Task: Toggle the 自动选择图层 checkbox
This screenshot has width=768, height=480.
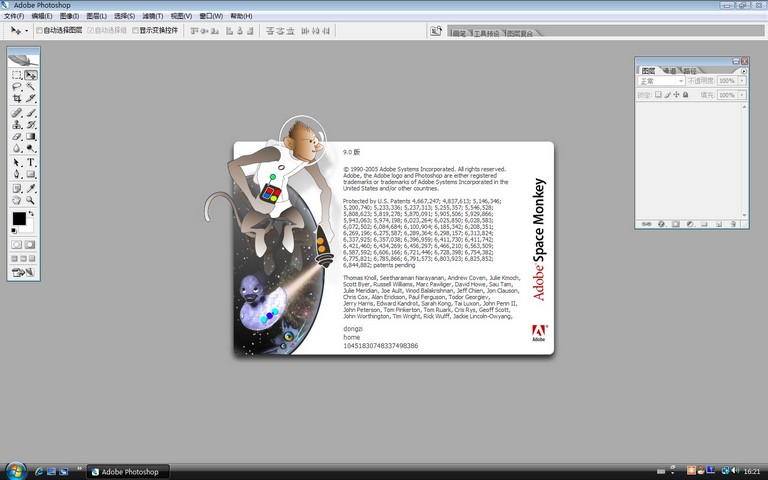Action: [x=39, y=30]
